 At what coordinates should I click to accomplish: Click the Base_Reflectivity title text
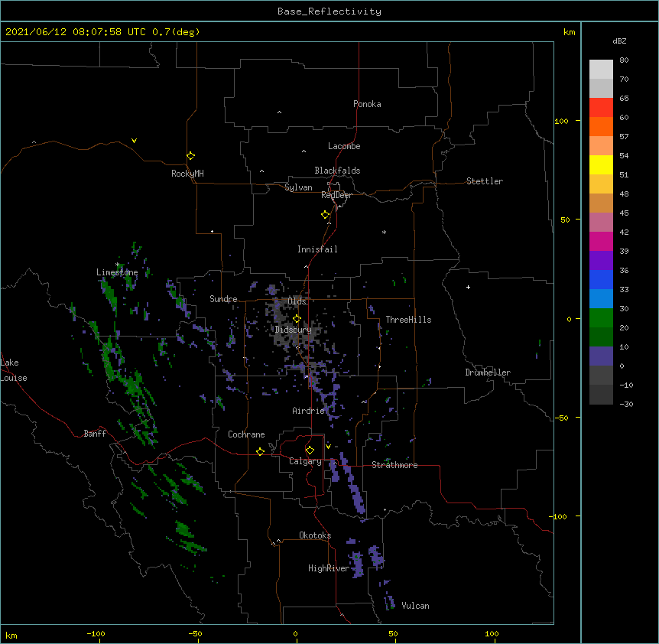329,11
